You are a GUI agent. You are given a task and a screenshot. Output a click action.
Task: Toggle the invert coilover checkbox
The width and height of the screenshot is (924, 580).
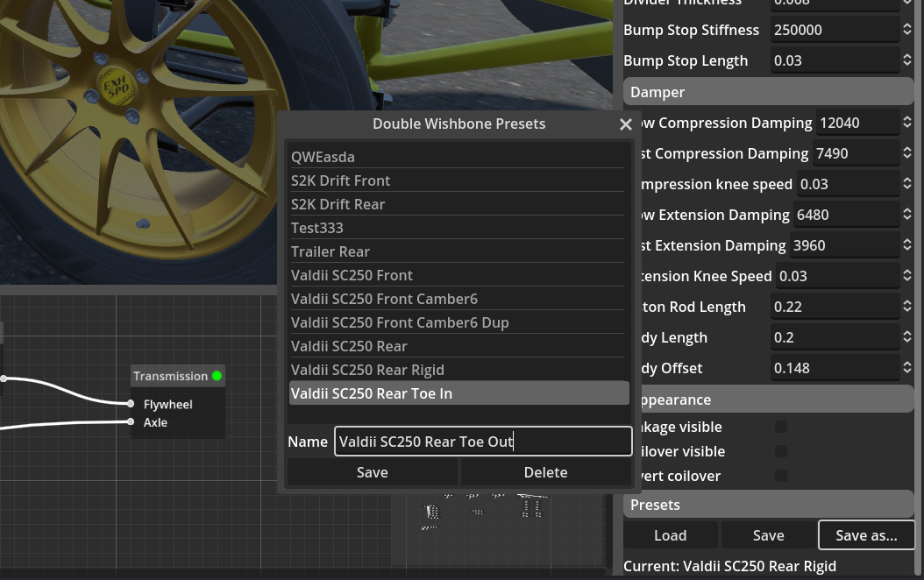click(781, 476)
